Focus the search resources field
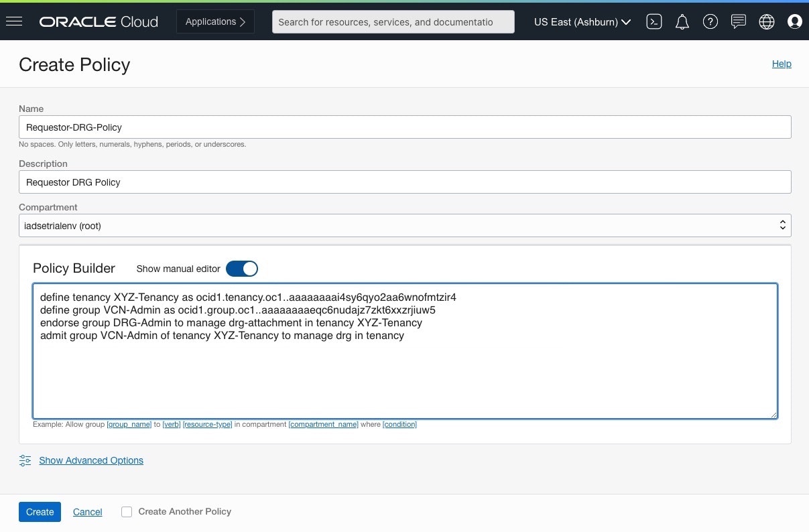 [x=393, y=21]
